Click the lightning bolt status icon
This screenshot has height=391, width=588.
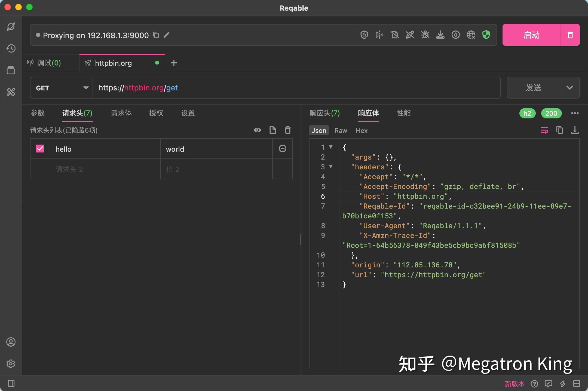(x=563, y=384)
